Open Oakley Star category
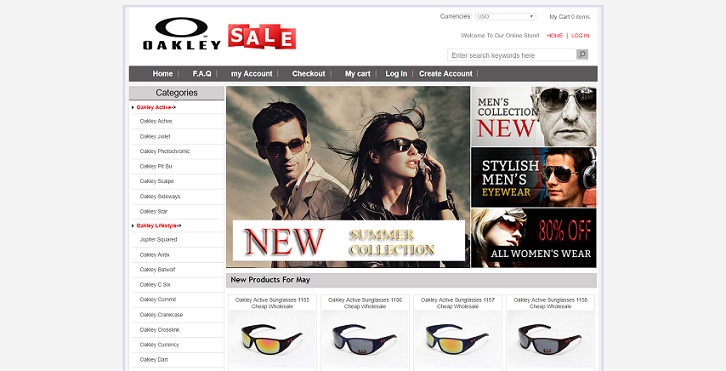Viewport: 726px width, 371px height. click(x=153, y=212)
